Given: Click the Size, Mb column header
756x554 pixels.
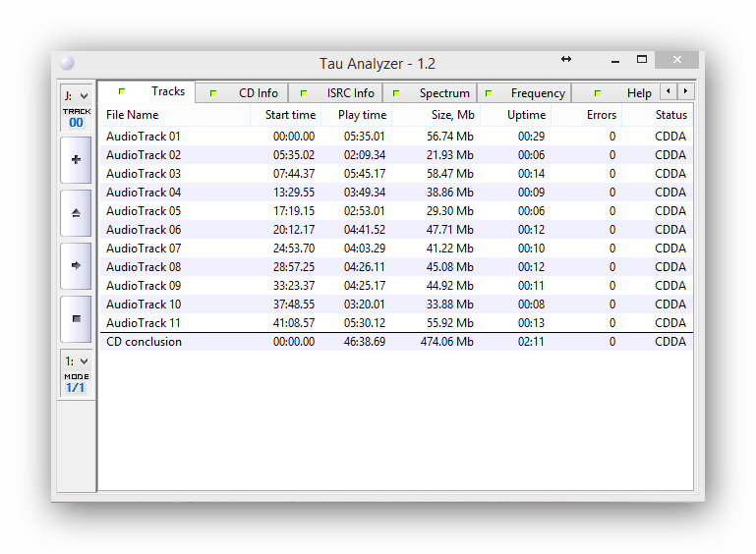Looking at the screenshot, I should pyautogui.click(x=452, y=115).
